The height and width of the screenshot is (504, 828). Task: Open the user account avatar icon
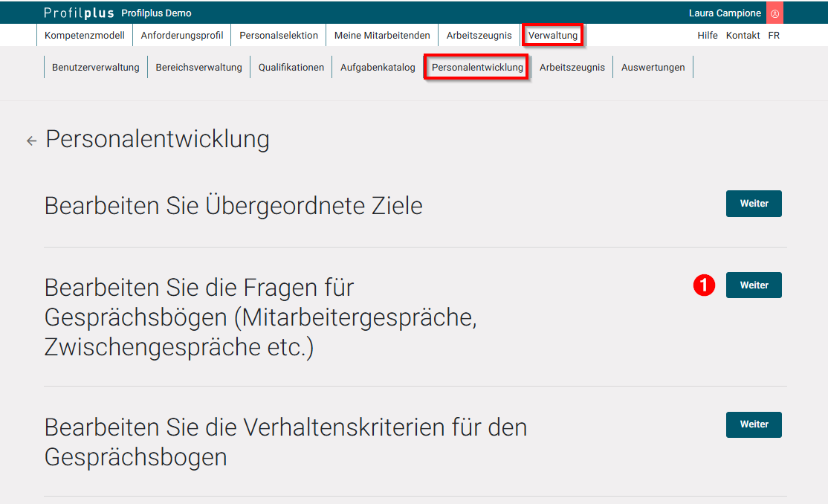pos(773,12)
